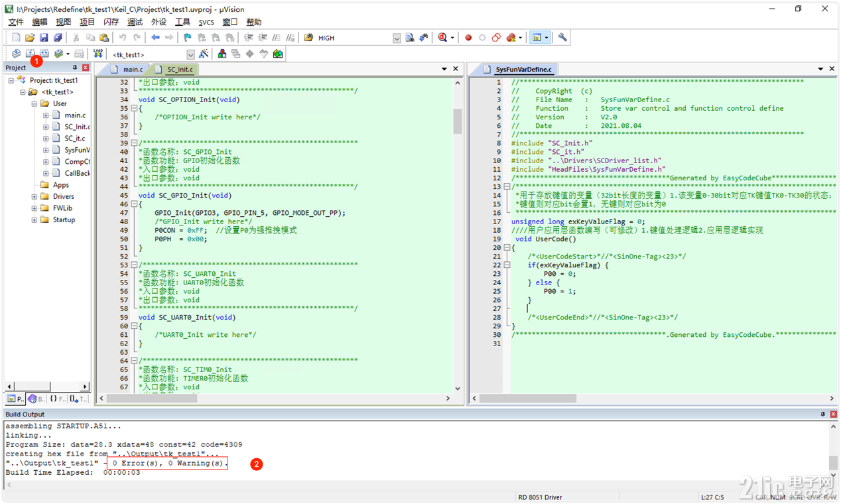The width and height of the screenshot is (841, 504).
Task: Open the 调试 menu
Action: click(135, 23)
